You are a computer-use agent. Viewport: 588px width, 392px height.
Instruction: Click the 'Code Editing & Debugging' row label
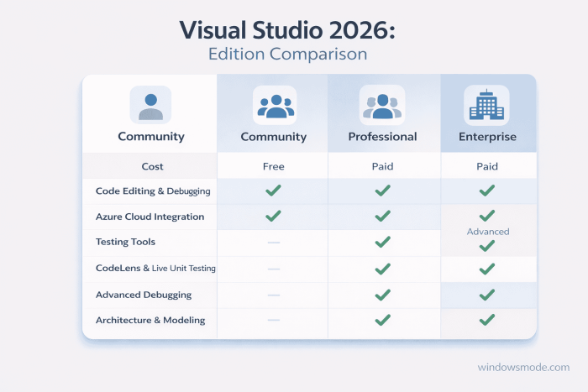tap(153, 191)
